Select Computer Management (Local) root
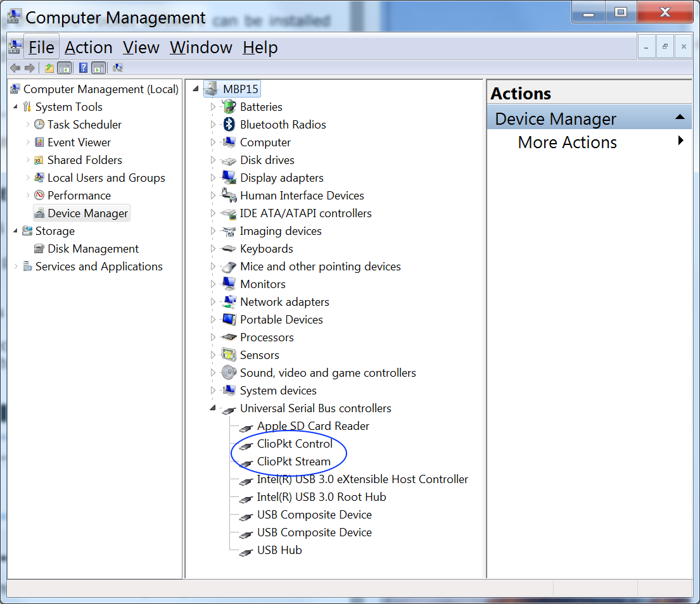700x604 pixels. (x=101, y=89)
